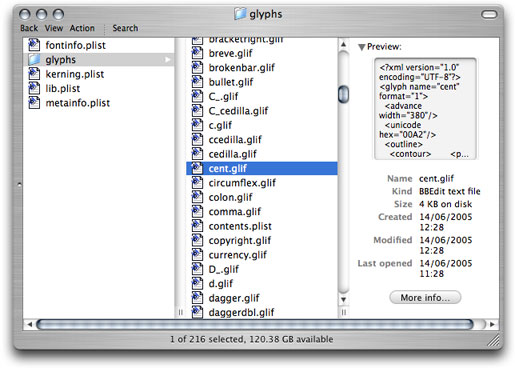Click the Search toolbar item
Screen dimensions: 515x368
125,28
